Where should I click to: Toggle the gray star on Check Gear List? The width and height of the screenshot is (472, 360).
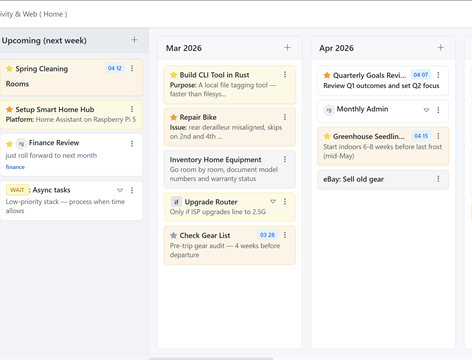tap(173, 235)
